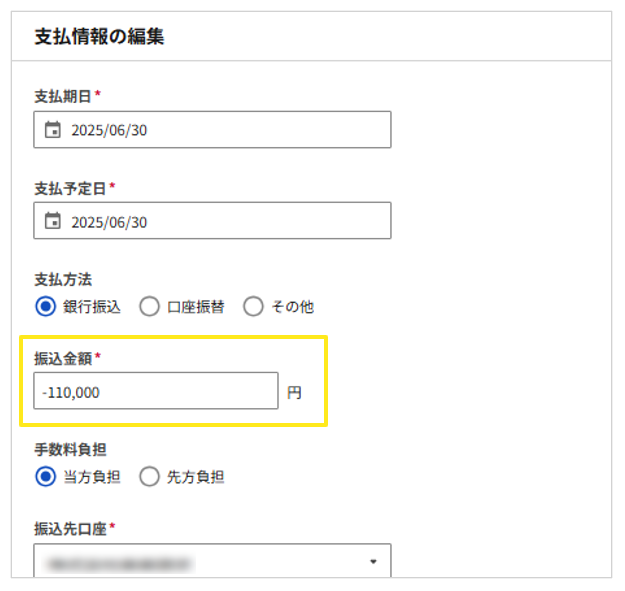Click the 振込金額 field showing -110,000
Viewport: 625px width, 591px height.
pos(155,392)
